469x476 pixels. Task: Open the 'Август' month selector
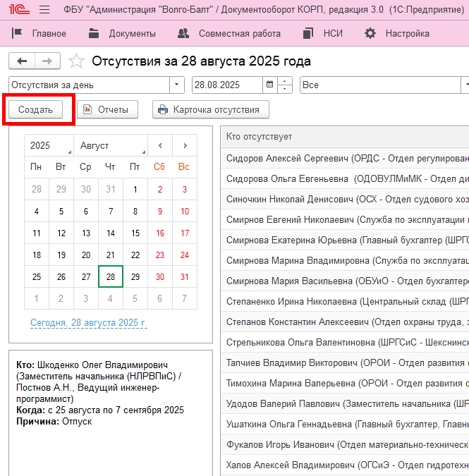click(110, 145)
